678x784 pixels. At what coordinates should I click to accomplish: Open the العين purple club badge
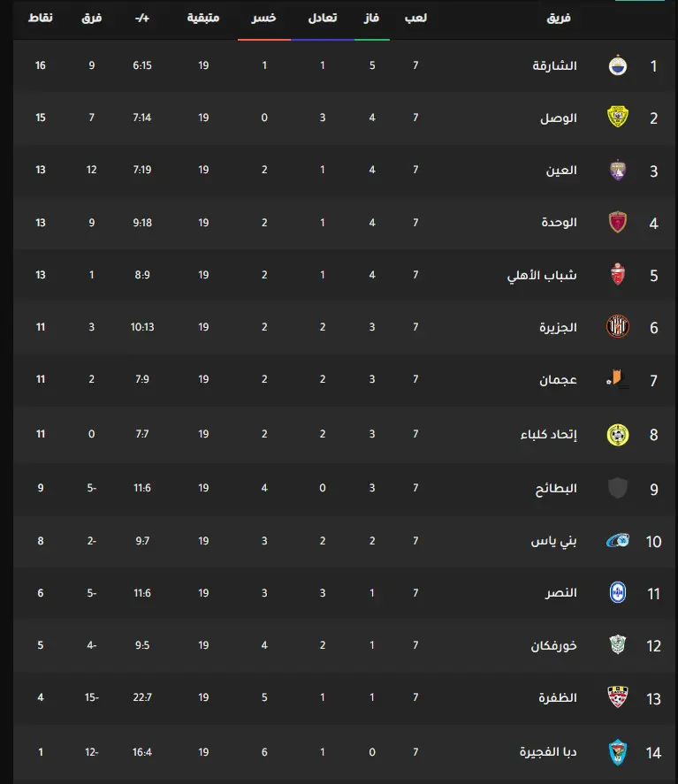coord(618,170)
